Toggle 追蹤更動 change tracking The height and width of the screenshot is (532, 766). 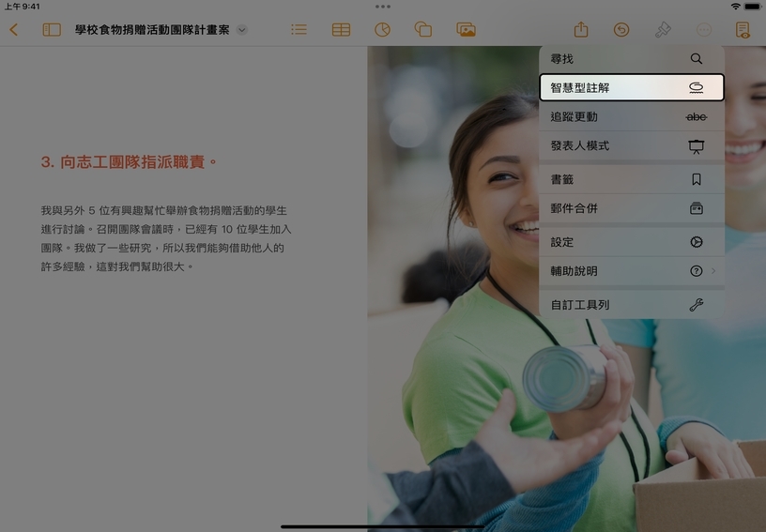(x=632, y=117)
